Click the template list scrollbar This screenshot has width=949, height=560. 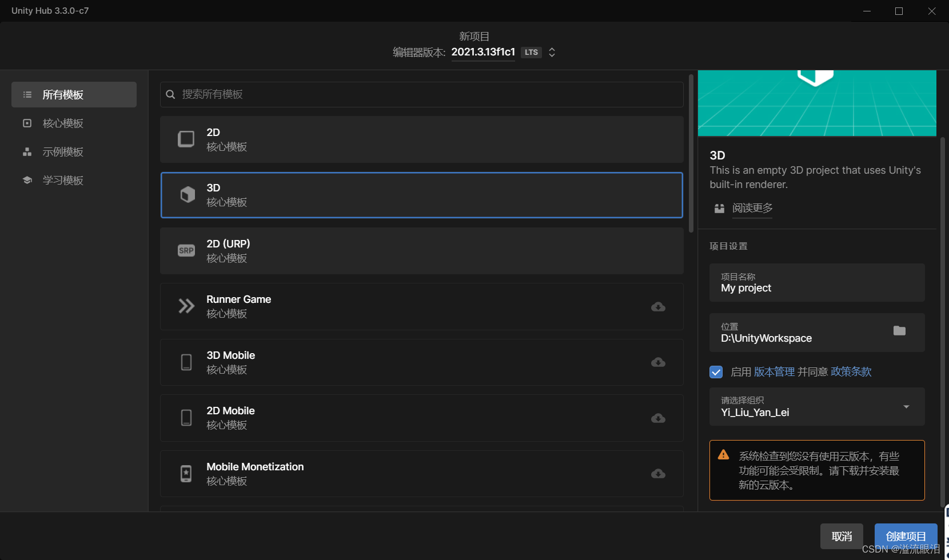691,153
